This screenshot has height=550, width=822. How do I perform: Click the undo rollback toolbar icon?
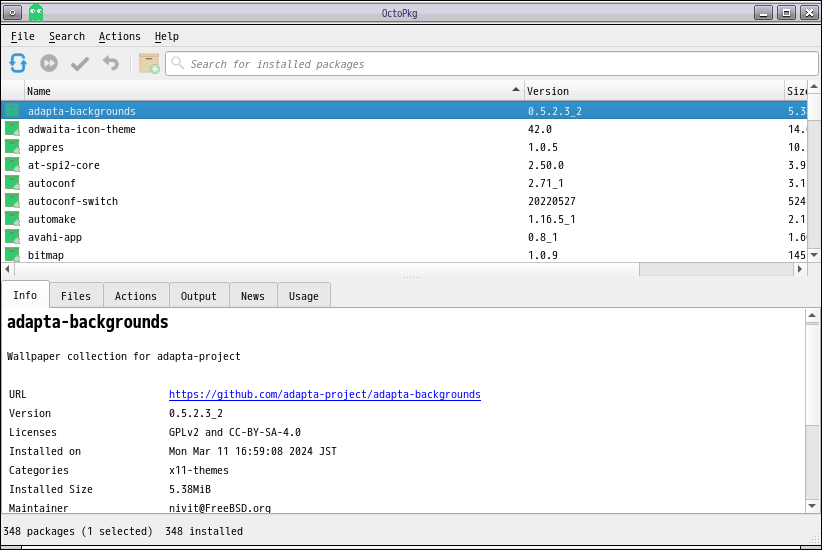(x=111, y=63)
